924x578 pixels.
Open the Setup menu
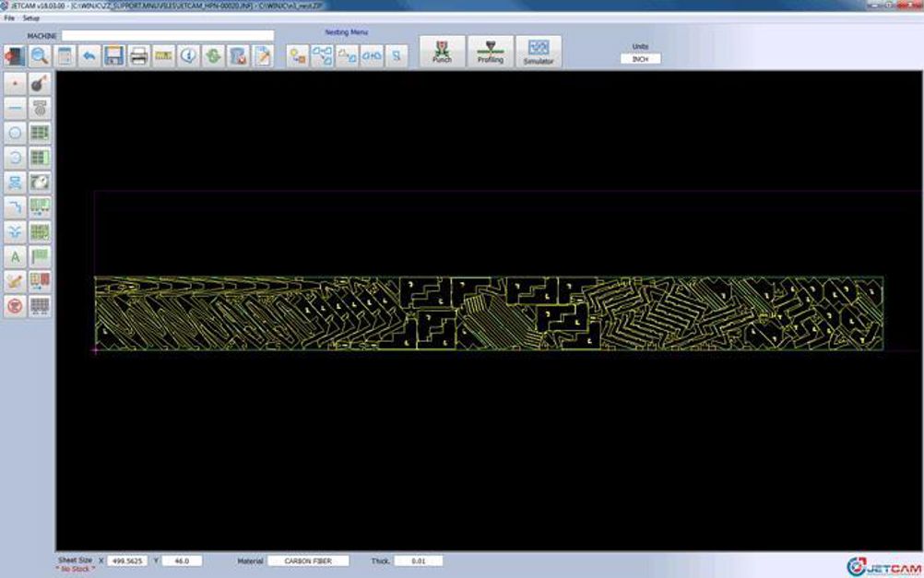pos(31,18)
